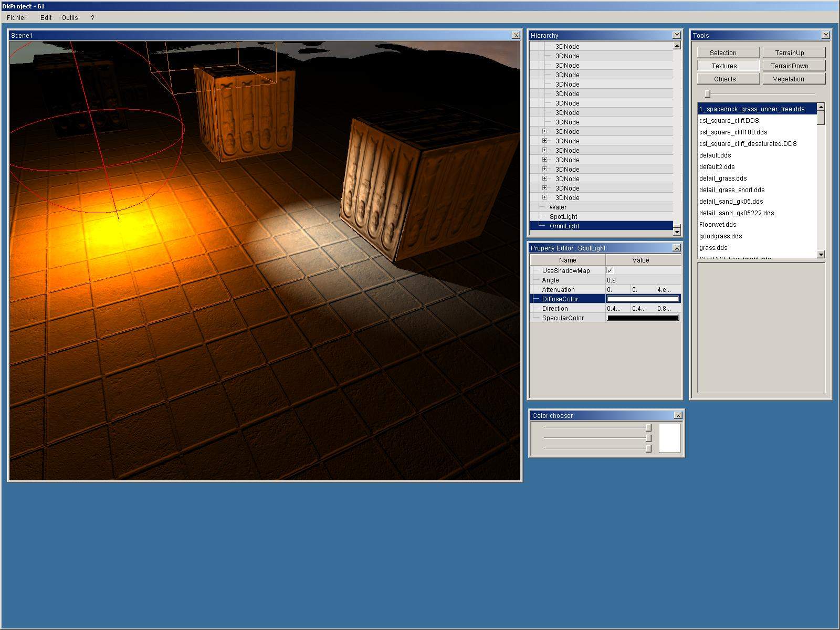Click the SpecularColor black swatch

[643, 318]
